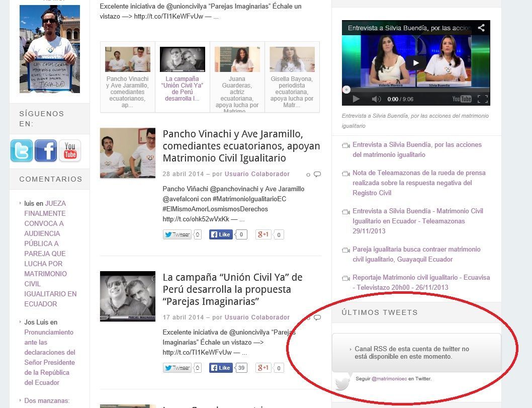532x408 pixels.
Task: Select video Entrevista Silvia Buendía Teleamazonas 29/11/2013
Action: pos(418,221)
